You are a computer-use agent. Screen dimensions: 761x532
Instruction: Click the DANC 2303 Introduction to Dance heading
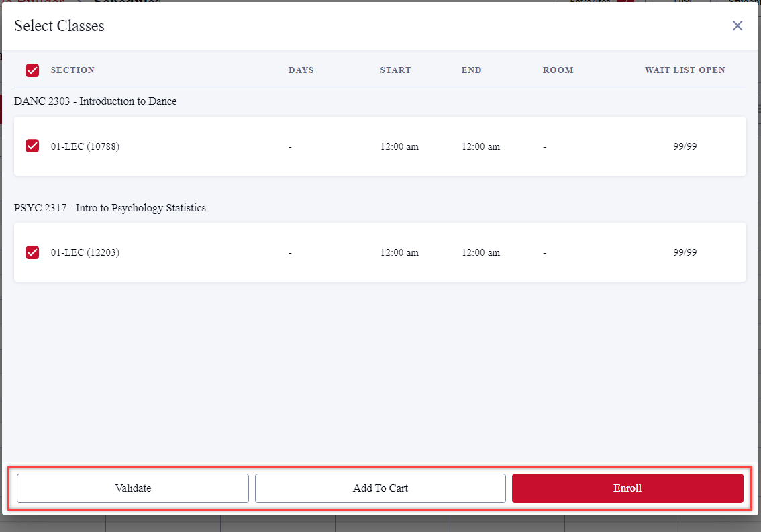[x=95, y=101]
